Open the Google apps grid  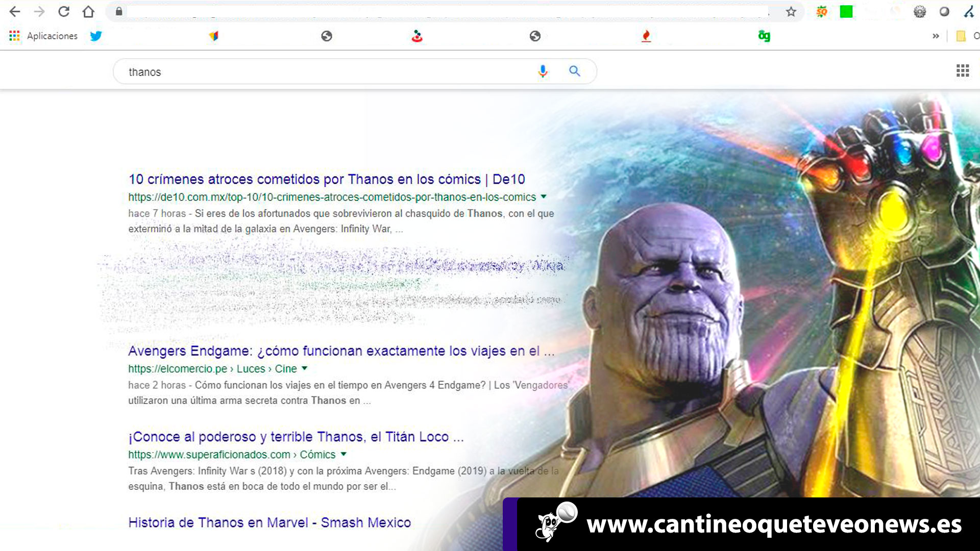click(x=962, y=71)
